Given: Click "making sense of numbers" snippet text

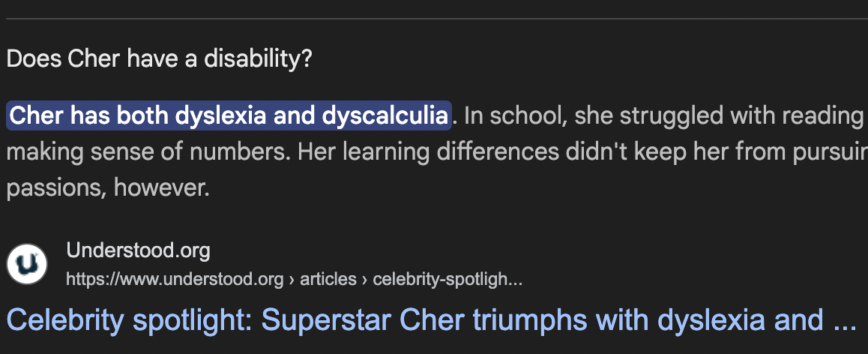Looking at the screenshot, I should click(148, 151).
